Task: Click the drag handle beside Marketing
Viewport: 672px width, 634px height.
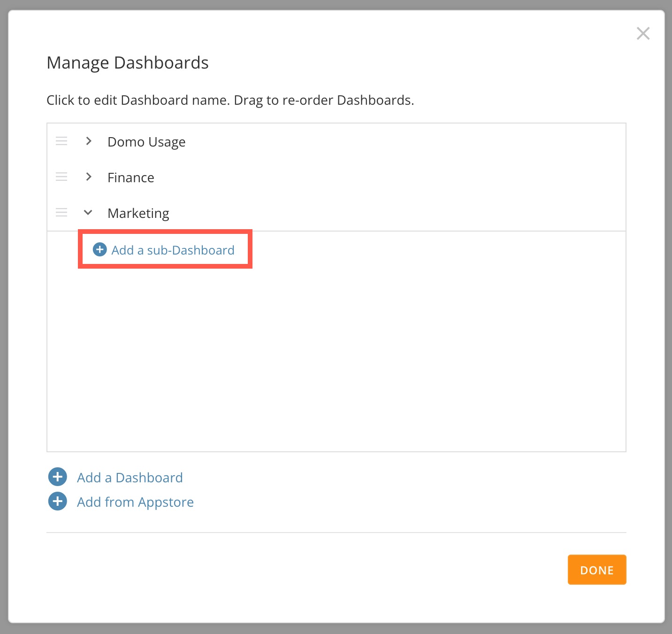Action: [61, 212]
